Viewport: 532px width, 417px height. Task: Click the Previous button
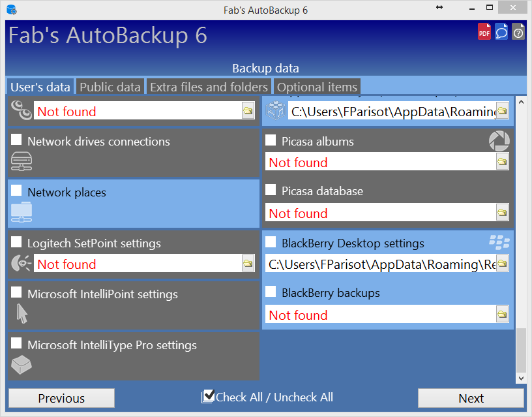click(x=61, y=398)
